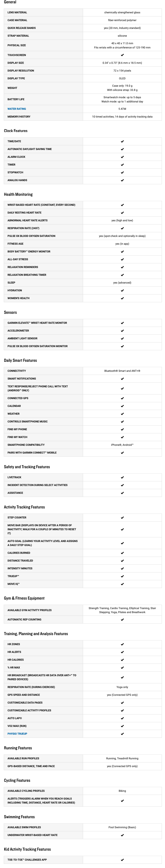The image size is (165, 868).
Task: Select the checkmark for Women's Health
Action: pos(122,298)
